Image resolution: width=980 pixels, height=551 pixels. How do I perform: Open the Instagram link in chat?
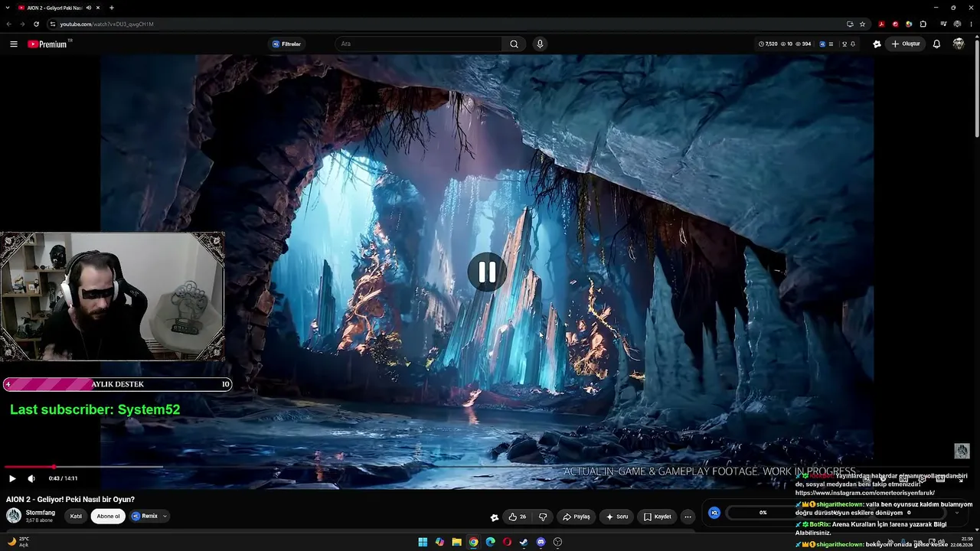pos(864,493)
